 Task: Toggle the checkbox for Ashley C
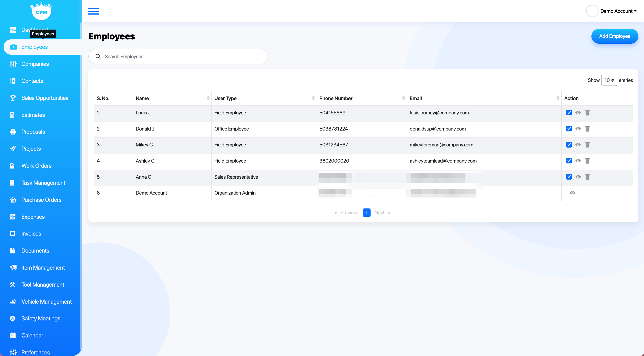pos(569,161)
